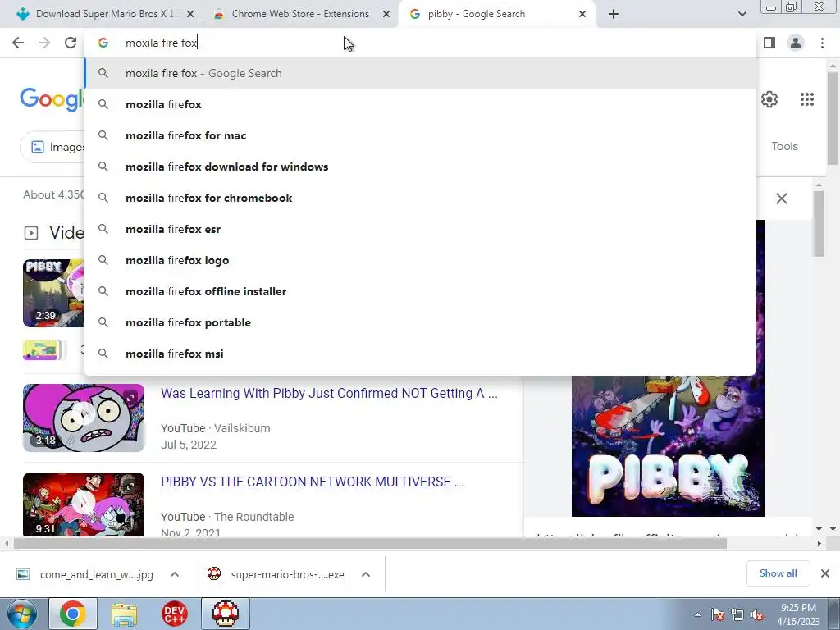
Task: Open the Windows Start menu orb
Action: (x=22, y=614)
